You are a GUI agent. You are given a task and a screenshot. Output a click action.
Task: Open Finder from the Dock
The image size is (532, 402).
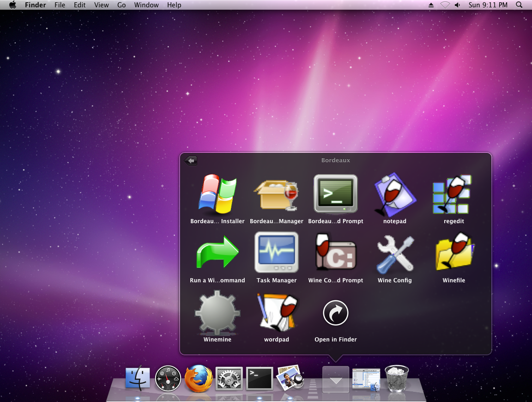pos(138,378)
